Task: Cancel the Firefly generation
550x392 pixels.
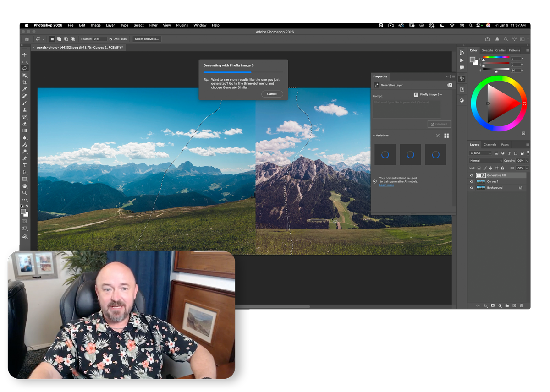Action: (272, 94)
